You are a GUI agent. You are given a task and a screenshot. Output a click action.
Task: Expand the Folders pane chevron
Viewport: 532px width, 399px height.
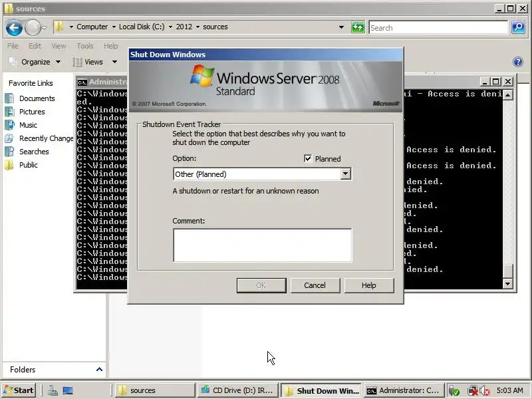99,370
